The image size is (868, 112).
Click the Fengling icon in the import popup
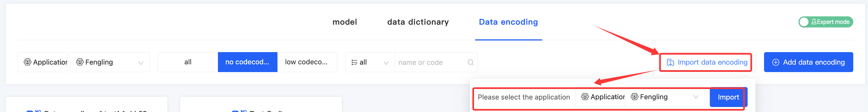[634, 97]
